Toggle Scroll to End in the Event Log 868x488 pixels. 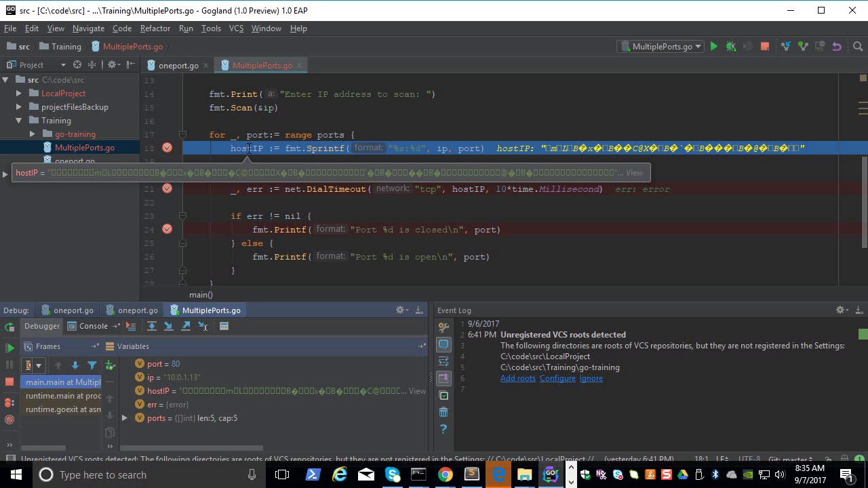443,378
